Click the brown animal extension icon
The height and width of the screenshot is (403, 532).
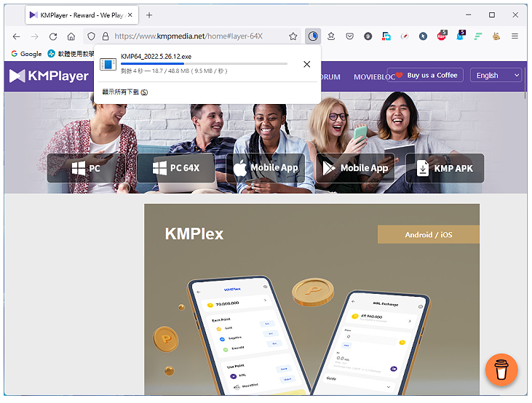[496, 36]
